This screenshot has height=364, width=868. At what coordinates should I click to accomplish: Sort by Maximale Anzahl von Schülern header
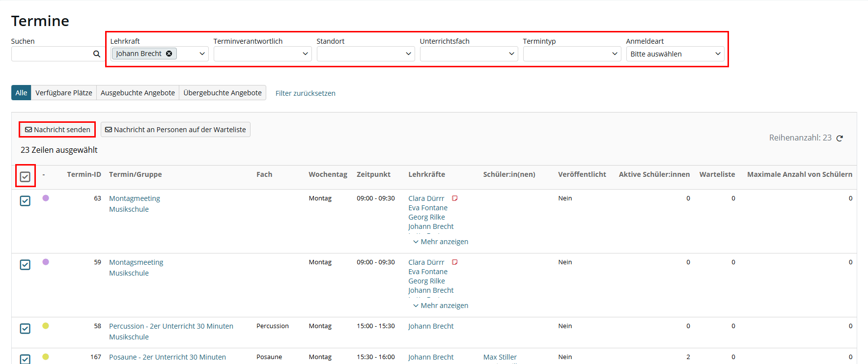[800, 174]
